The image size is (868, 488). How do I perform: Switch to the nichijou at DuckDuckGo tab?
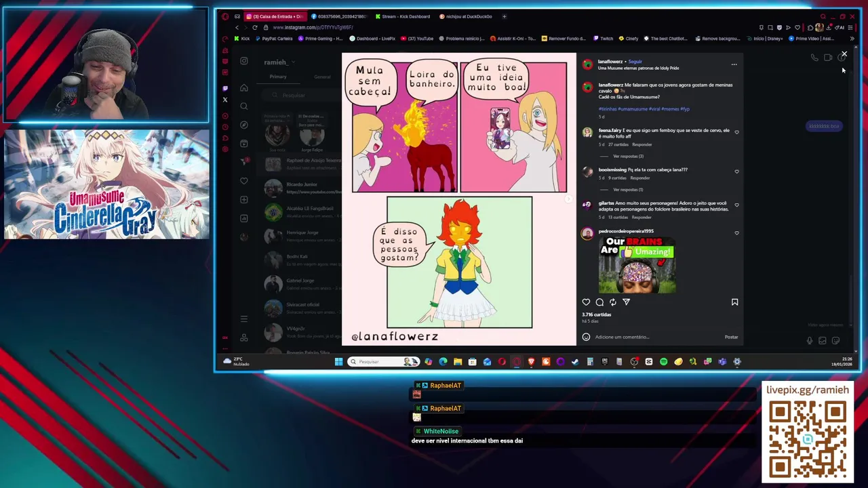pos(465,16)
